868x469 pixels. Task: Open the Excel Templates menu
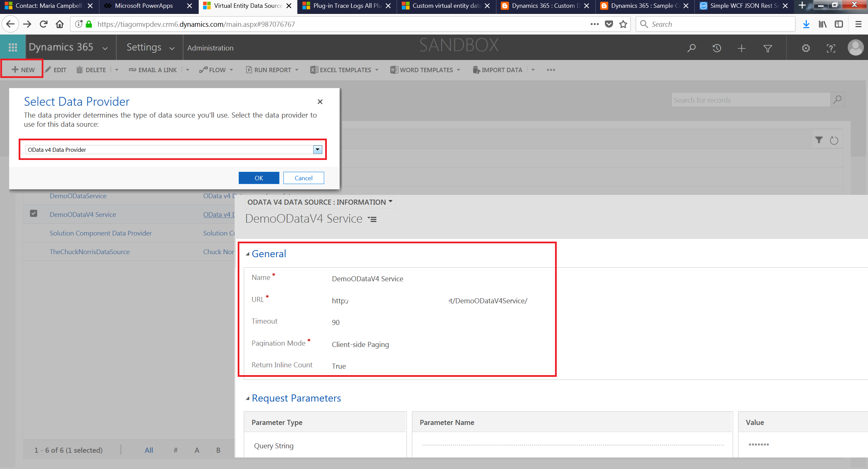pos(345,70)
